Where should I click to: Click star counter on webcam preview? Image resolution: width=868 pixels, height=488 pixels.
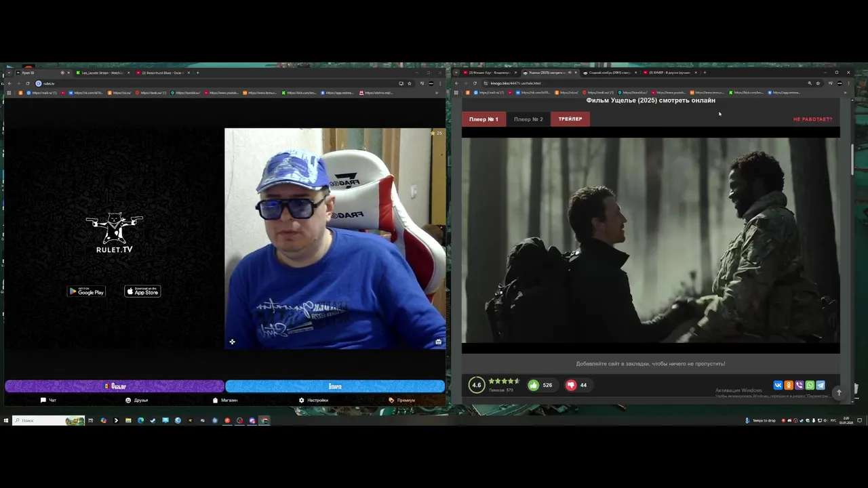(436, 133)
